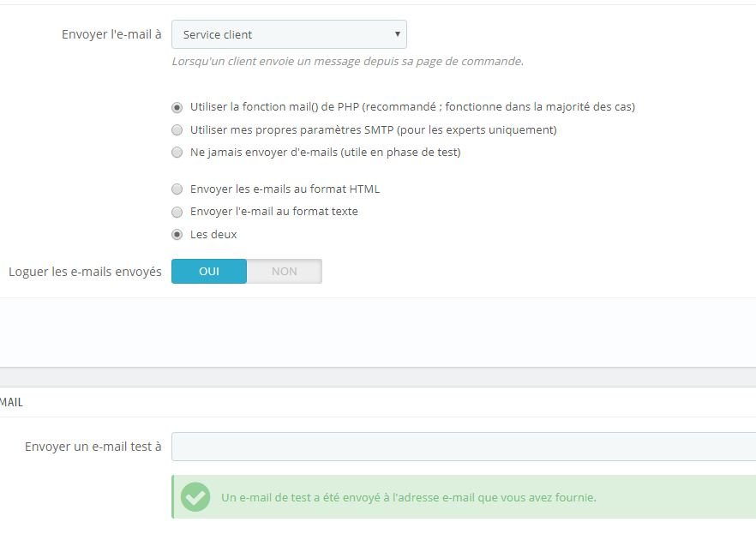This screenshot has height=540, width=756.
Task: Choose the custom SMTP parameters radio button
Action: click(177, 130)
